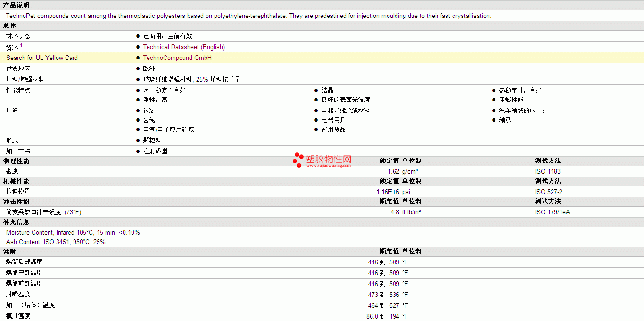Click the 加工（熔体）温度 row label

[x=31, y=305]
